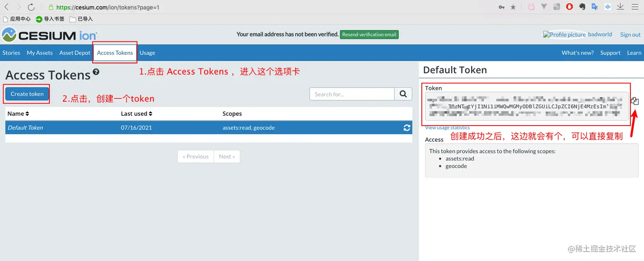The height and width of the screenshot is (261, 644).
Task: Focus the Search for... input field
Action: 352,94
